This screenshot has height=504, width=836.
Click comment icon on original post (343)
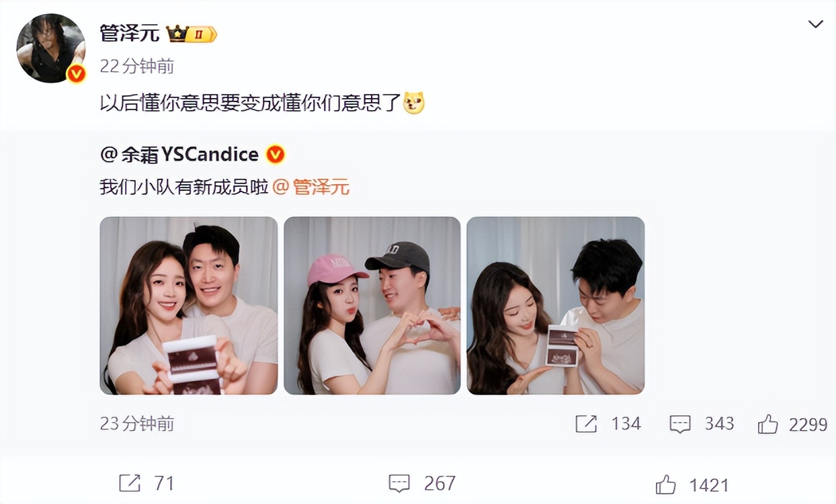tap(680, 424)
